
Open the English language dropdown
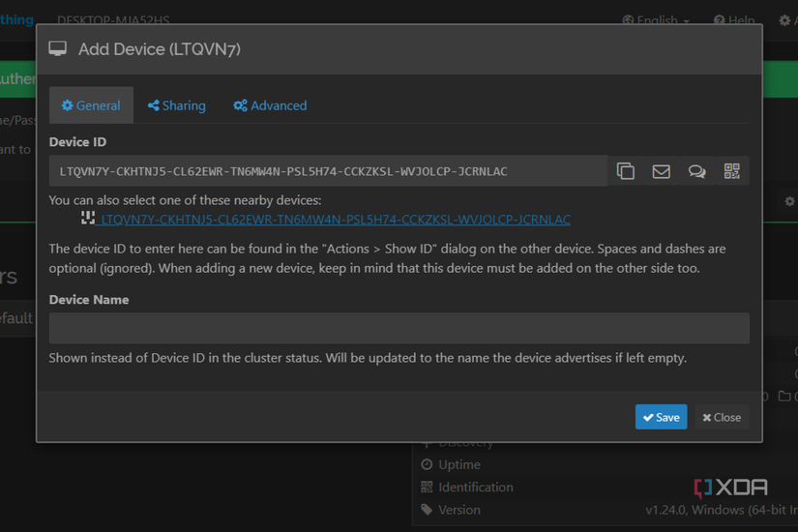(x=657, y=20)
